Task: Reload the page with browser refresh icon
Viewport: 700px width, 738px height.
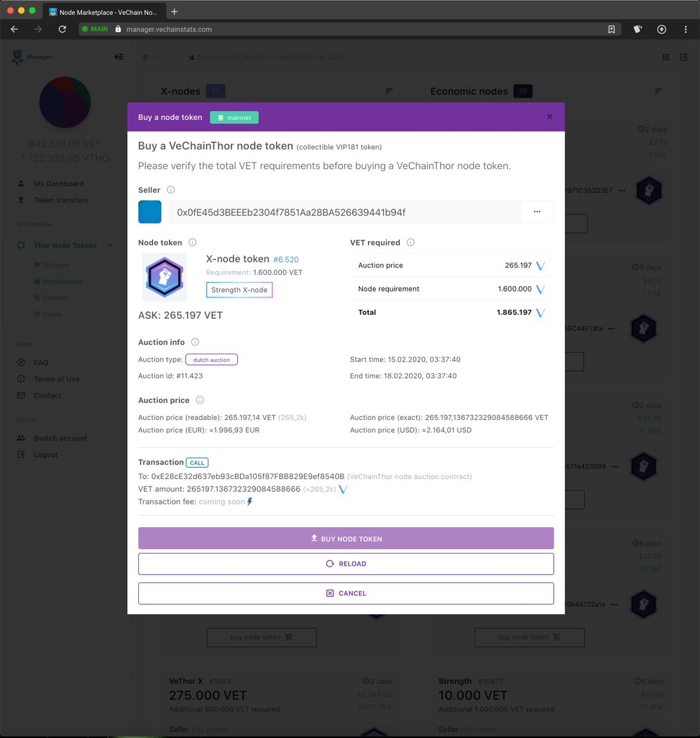Action: click(62, 29)
